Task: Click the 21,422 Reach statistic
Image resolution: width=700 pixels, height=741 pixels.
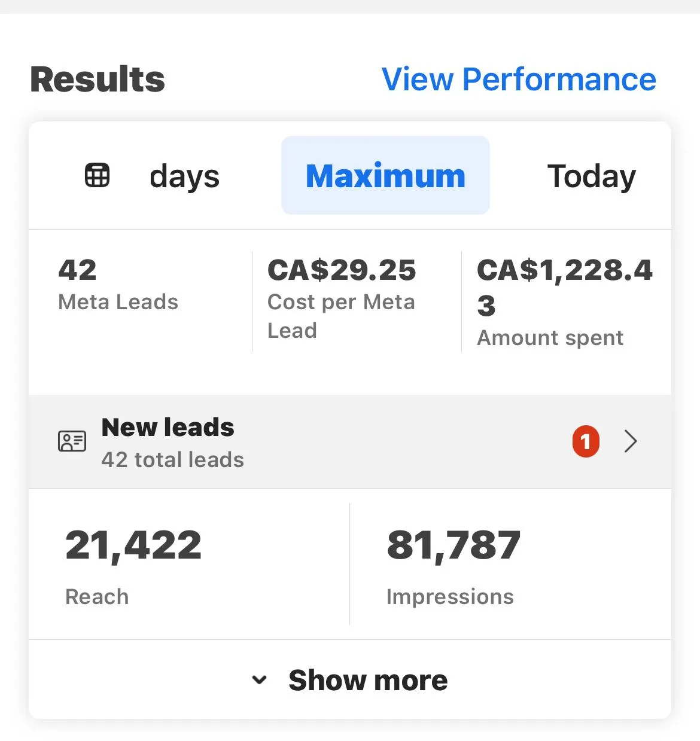Action: click(133, 545)
